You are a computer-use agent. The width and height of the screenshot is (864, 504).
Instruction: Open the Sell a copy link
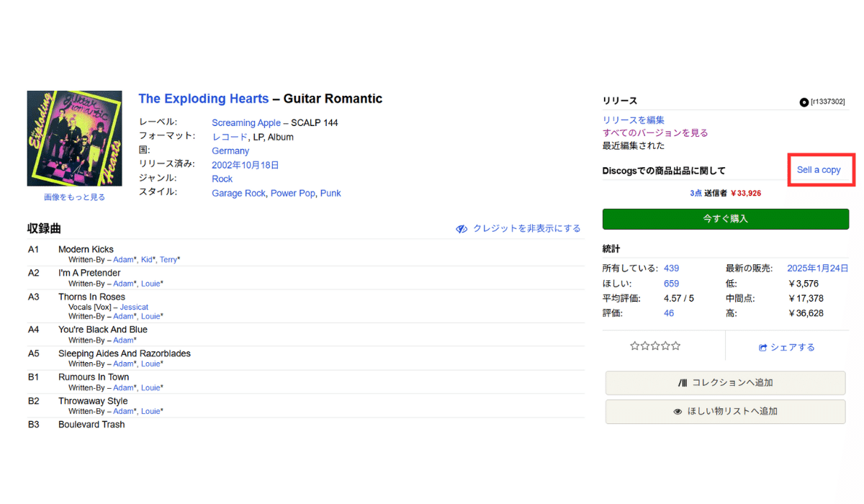[x=820, y=170]
